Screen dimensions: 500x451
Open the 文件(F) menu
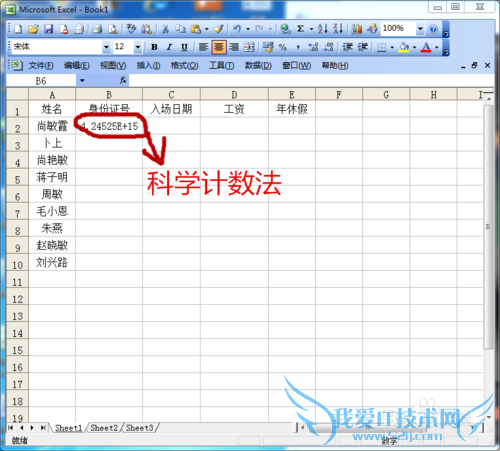coord(41,66)
